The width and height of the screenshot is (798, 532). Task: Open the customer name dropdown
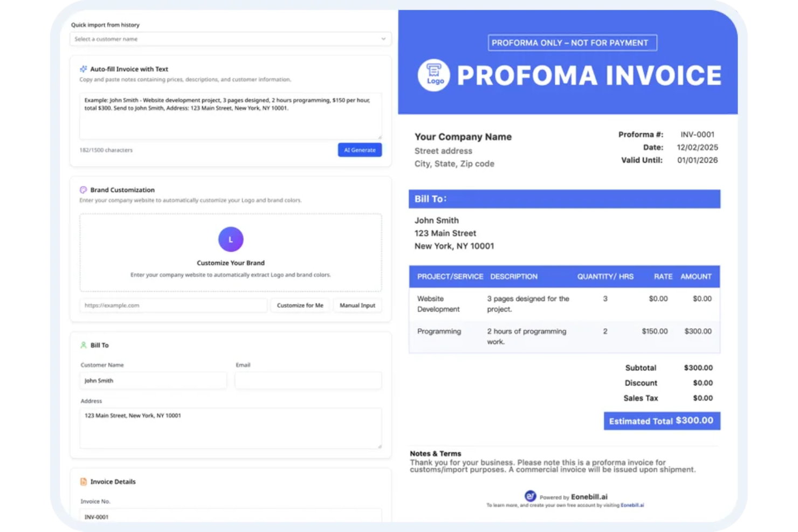[x=230, y=39]
